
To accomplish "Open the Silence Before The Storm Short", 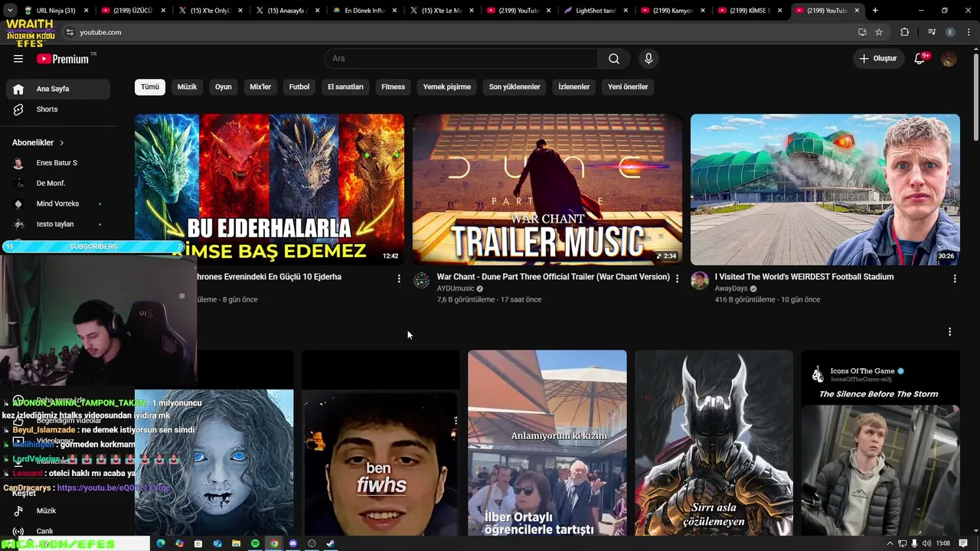I will [x=880, y=444].
